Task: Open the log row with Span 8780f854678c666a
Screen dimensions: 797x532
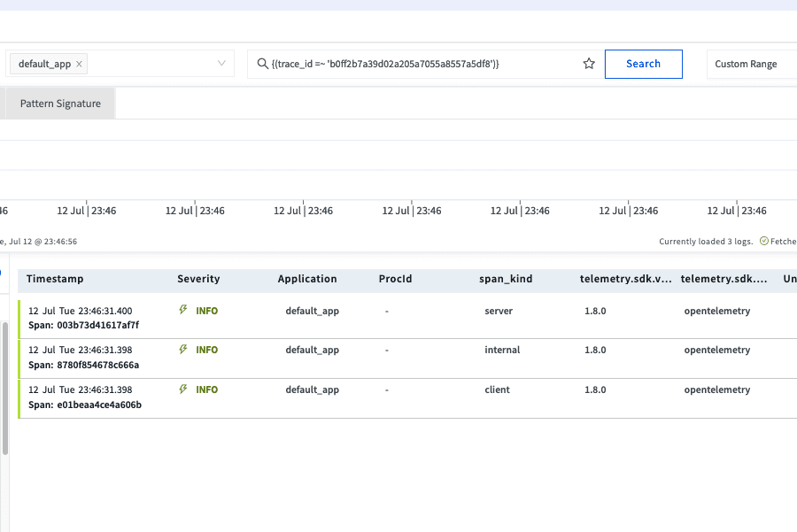Action: coord(407,359)
